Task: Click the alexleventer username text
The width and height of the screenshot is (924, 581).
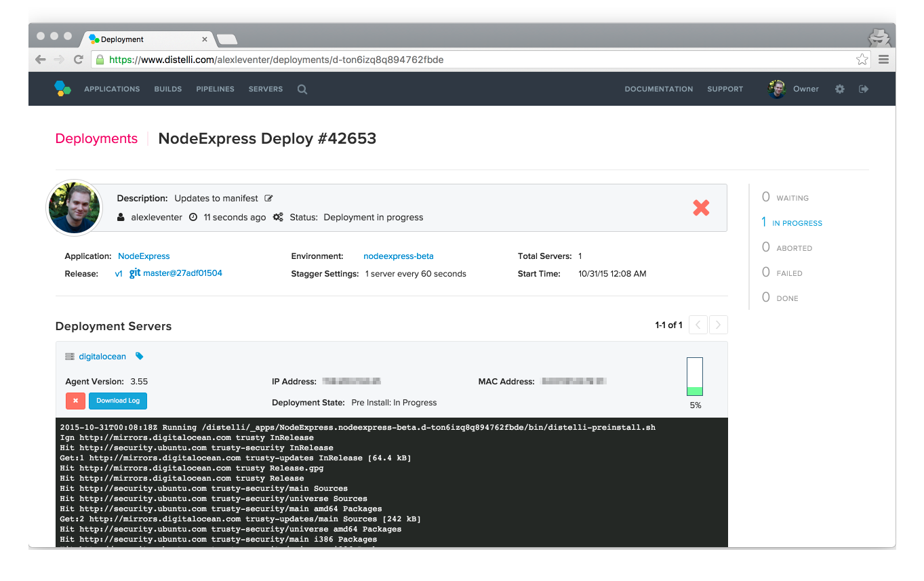Action: [157, 217]
